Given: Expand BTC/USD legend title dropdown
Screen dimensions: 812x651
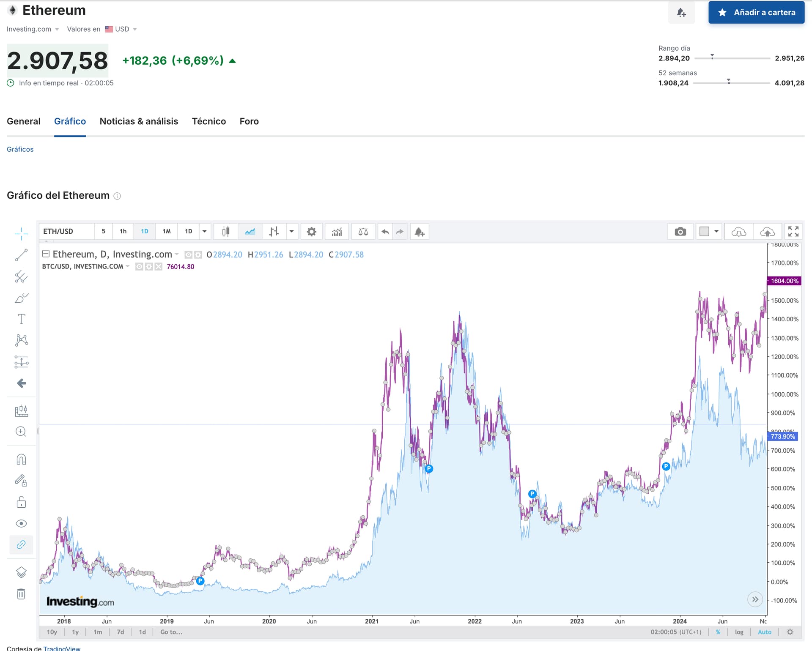Looking at the screenshot, I should pos(128,267).
